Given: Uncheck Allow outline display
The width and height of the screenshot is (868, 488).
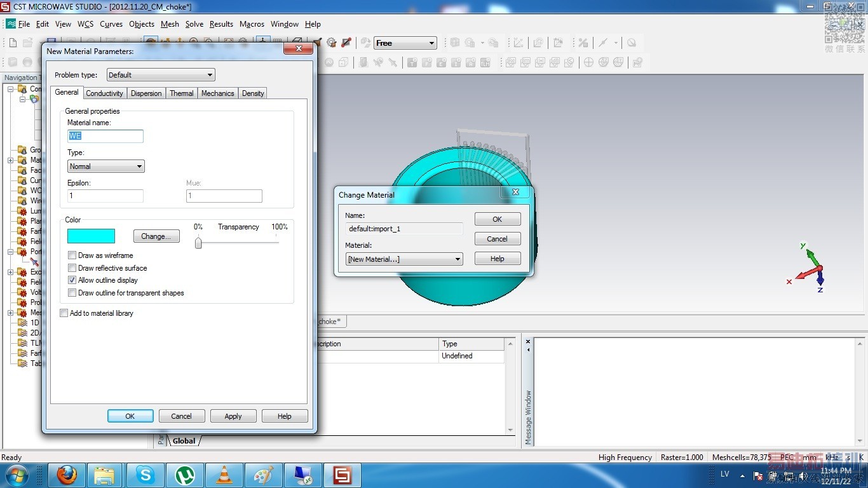Looking at the screenshot, I should [x=72, y=280].
